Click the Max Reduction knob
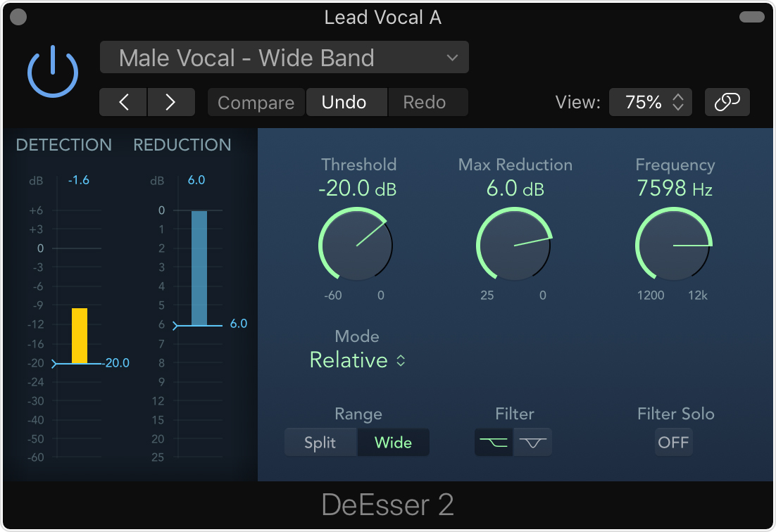 [x=514, y=245]
